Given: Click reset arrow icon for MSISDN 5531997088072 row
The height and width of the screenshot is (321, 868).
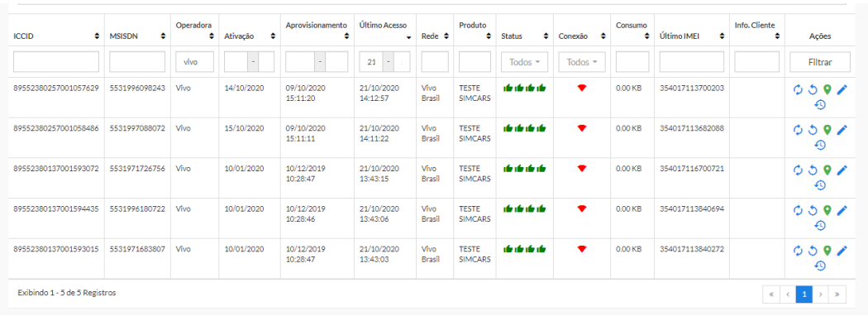Looking at the screenshot, I should pyautogui.click(x=813, y=130).
